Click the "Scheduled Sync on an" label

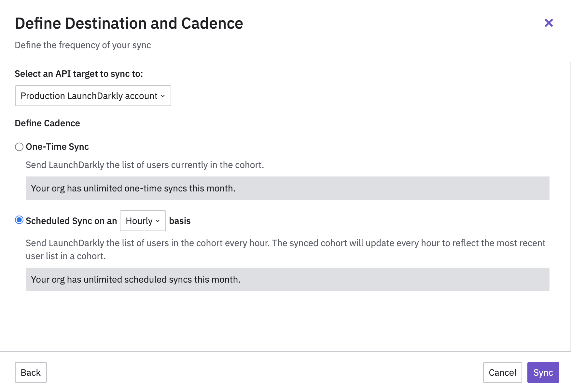pyautogui.click(x=71, y=221)
